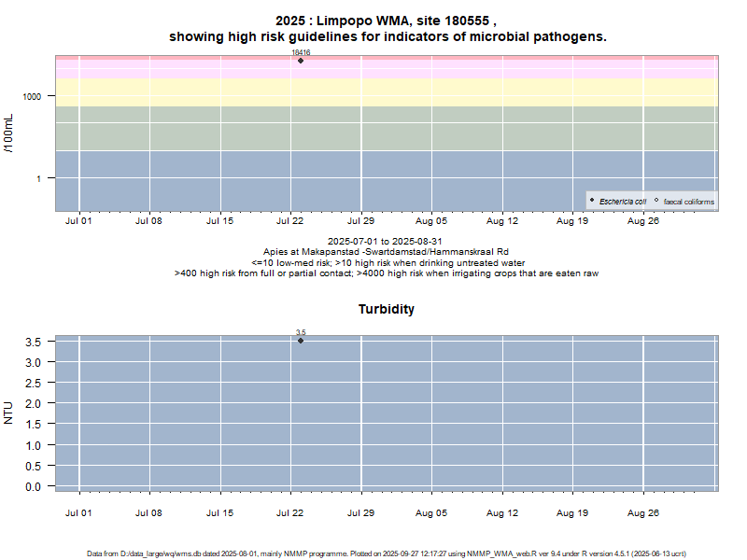Click the 2025-07-01 to 2025-08-31 date range text

(387, 241)
